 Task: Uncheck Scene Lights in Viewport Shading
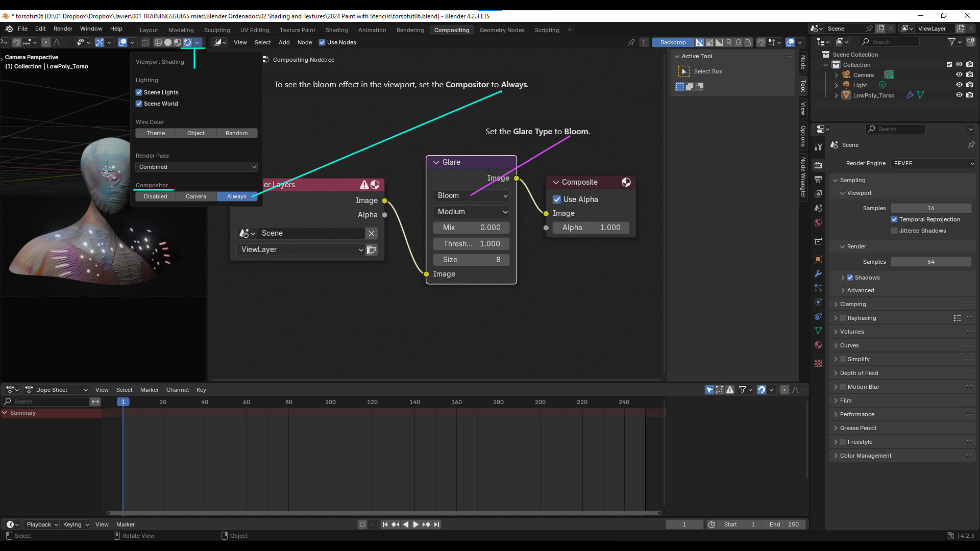click(139, 92)
